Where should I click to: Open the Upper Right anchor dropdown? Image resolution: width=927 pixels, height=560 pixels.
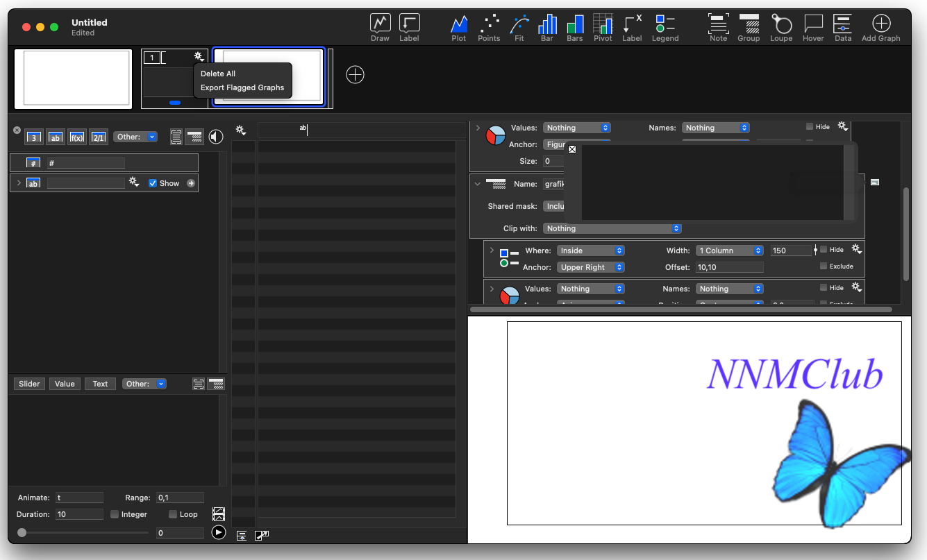click(x=590, y=267)
